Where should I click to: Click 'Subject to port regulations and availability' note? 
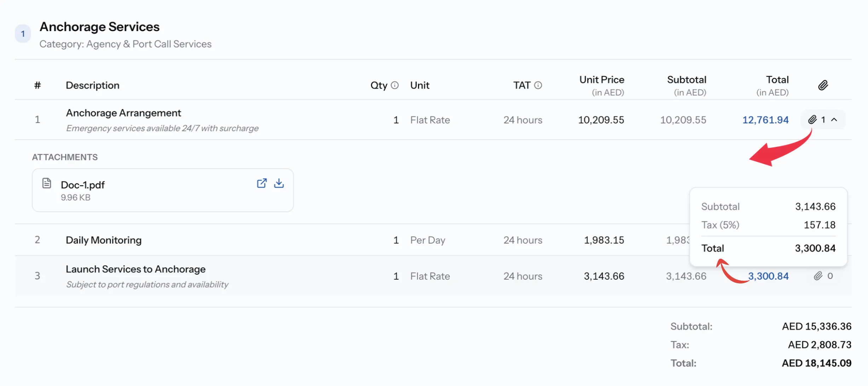(147, 285)
